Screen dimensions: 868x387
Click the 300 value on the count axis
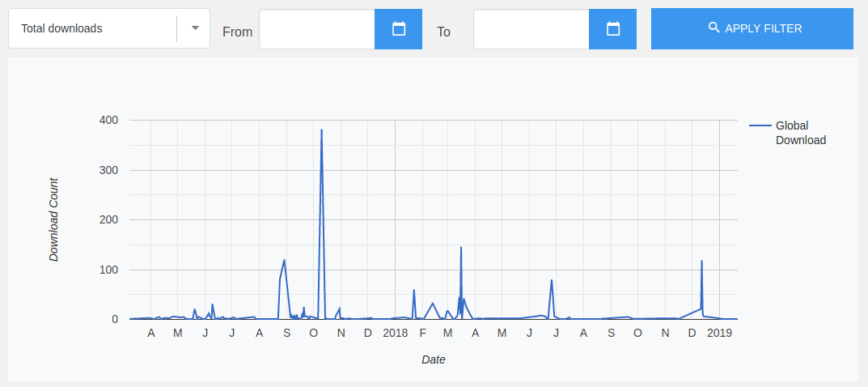pos(108,170)
